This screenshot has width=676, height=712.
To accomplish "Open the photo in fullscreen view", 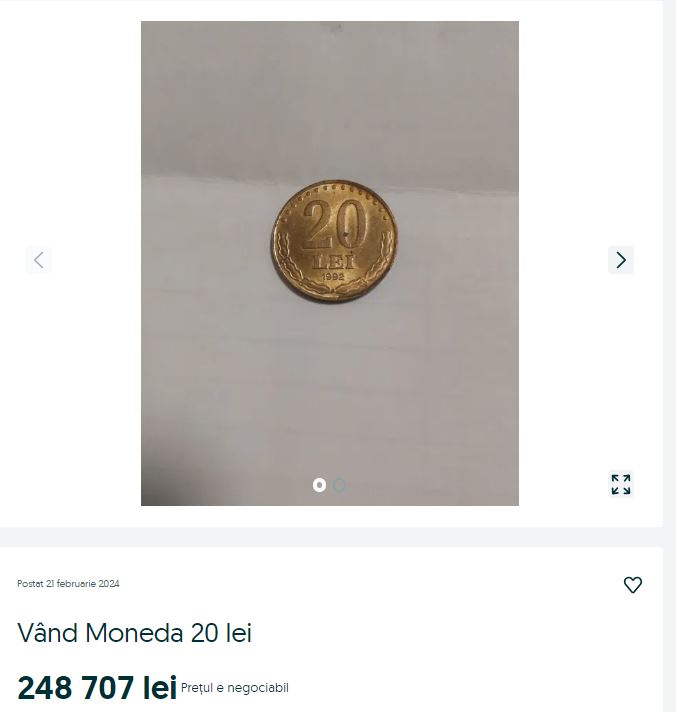I will (621, 485).
